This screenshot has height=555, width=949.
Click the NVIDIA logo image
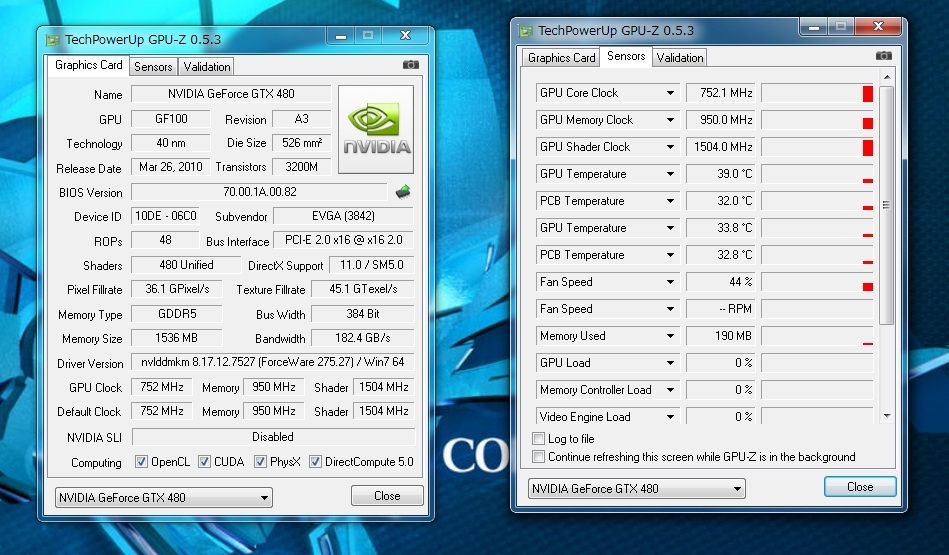pyautogui.click(x=376, y=130)
